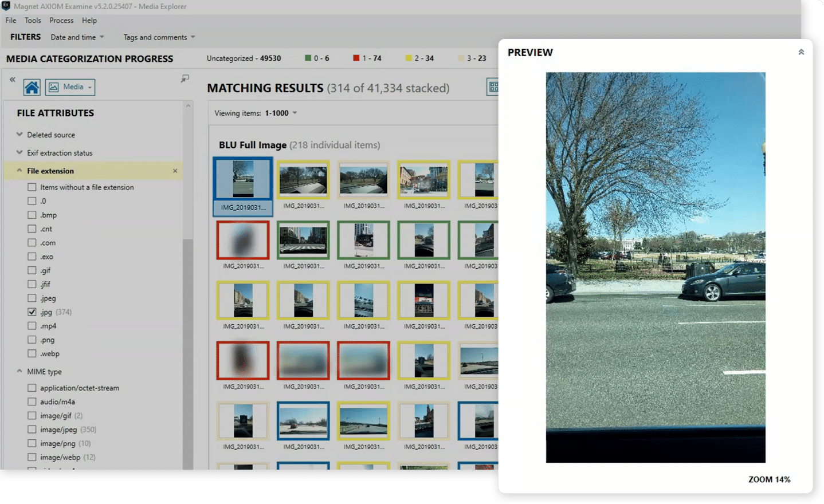Clear the File extension filter with X
The image size is (824, 504).
[175, 171]
